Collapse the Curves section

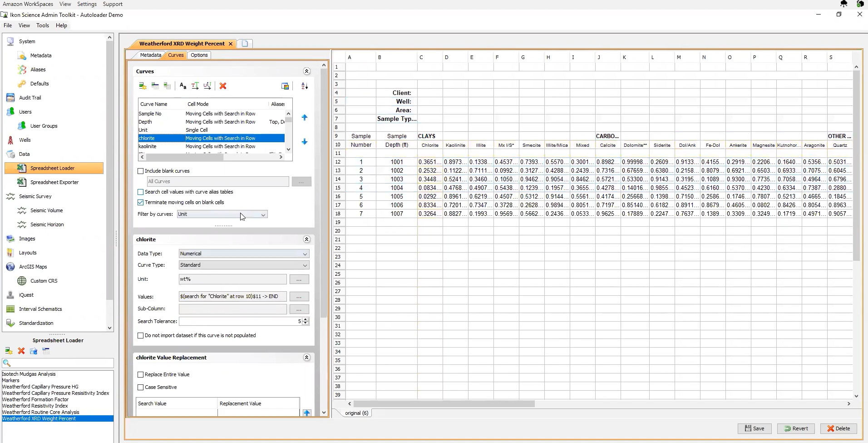[x=307, y=71]
